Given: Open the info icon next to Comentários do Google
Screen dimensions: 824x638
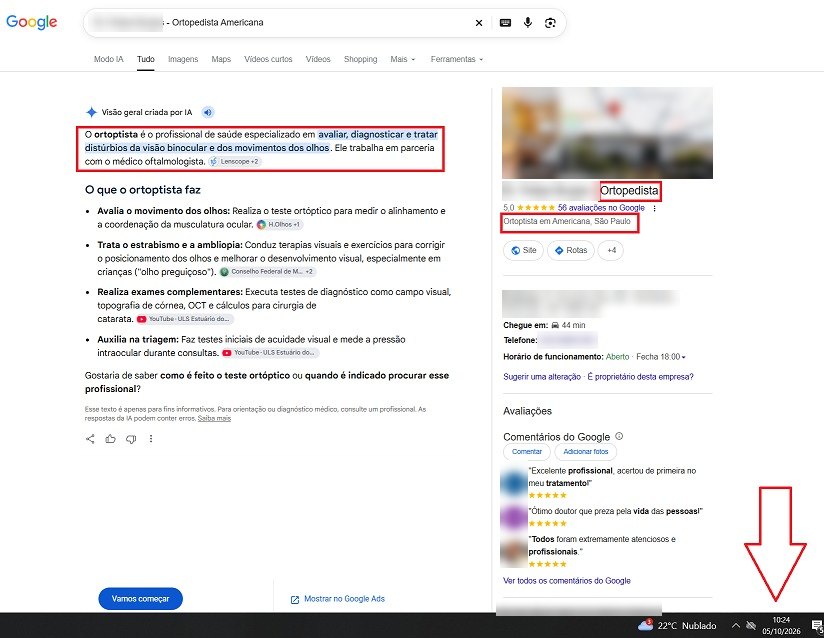Looking at the screenshot, I should click(619, 436).
